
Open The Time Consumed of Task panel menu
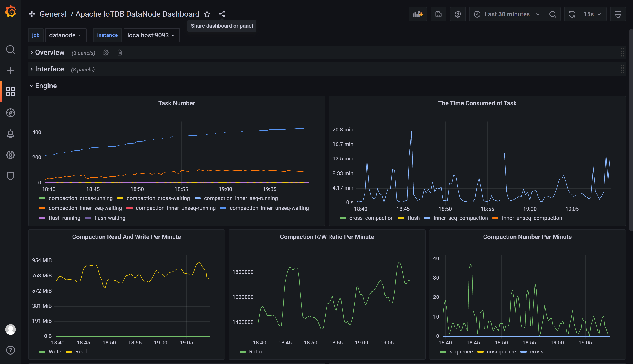tap(477, 103)
